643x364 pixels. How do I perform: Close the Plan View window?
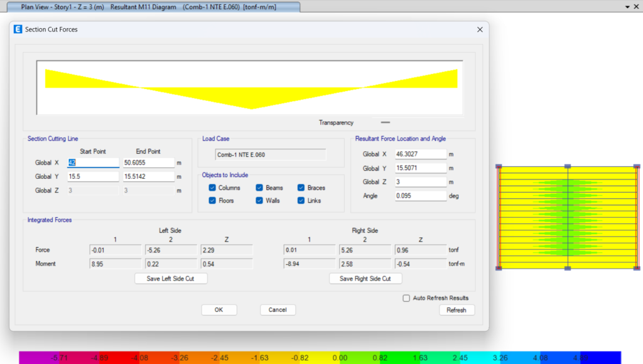click(x=637, y=6)
